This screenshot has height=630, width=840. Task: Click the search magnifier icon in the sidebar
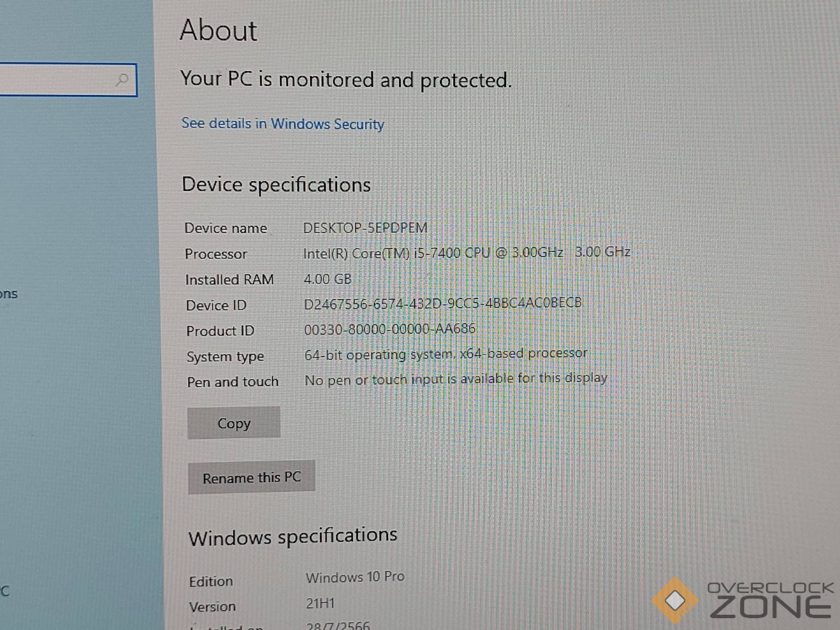(122, 80)
